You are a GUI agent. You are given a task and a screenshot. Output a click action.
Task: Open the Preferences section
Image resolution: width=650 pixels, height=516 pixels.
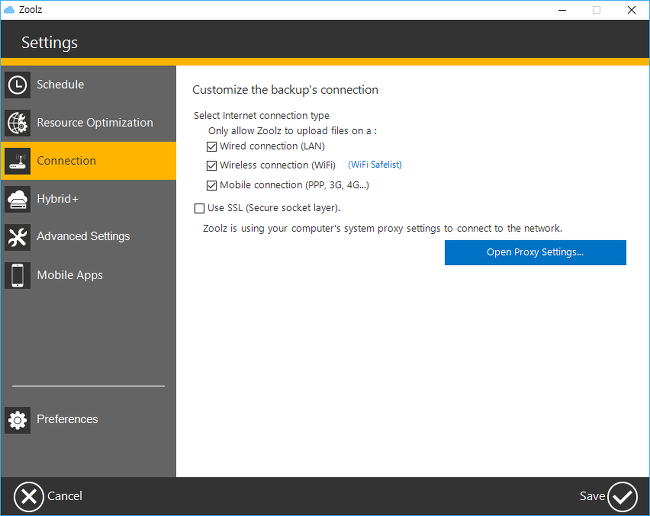[88, 420]
